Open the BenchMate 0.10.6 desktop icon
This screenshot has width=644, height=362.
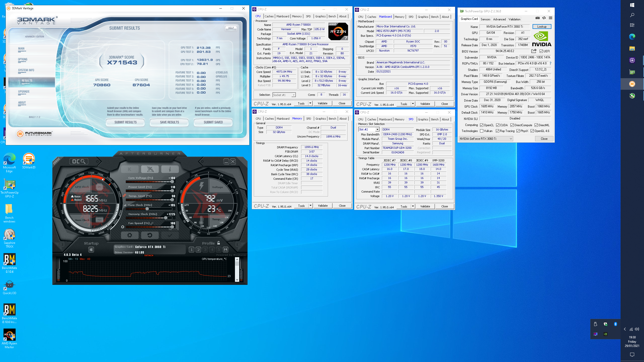pyautogui.click(x=10, y=263)
